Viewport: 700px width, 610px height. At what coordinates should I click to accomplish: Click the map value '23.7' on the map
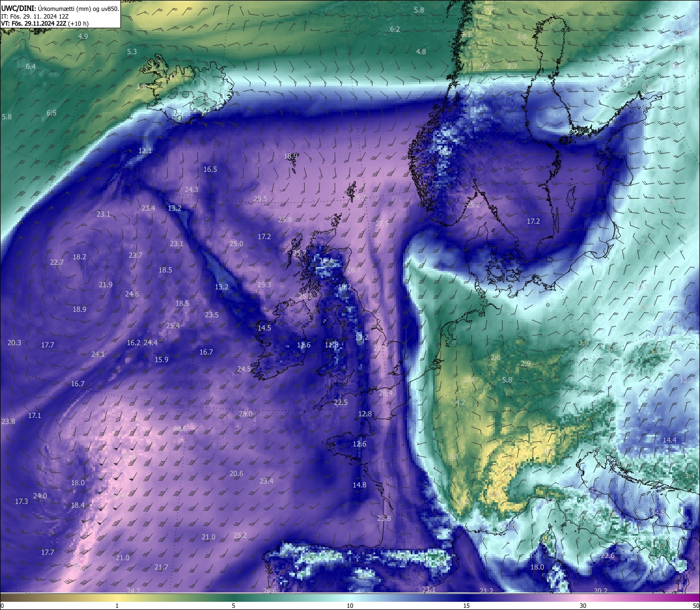click(x=136, y=255)
